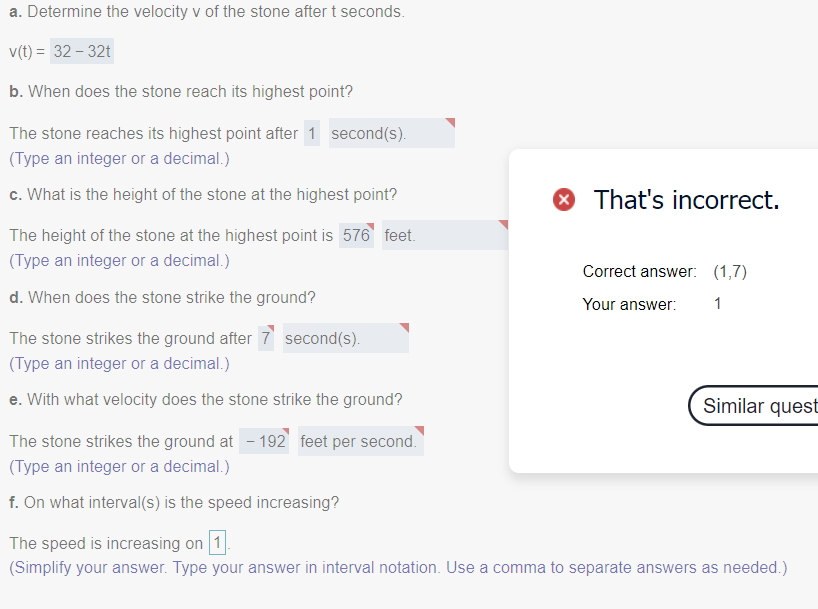The width and height of the screenshot is (818, 609).
Task: Click the interval answer box for part f
Action: 215,542
